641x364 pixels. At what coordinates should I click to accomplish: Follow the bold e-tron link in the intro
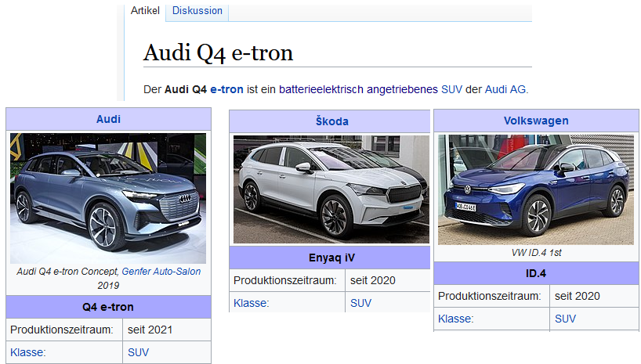(x=226, y=89)
